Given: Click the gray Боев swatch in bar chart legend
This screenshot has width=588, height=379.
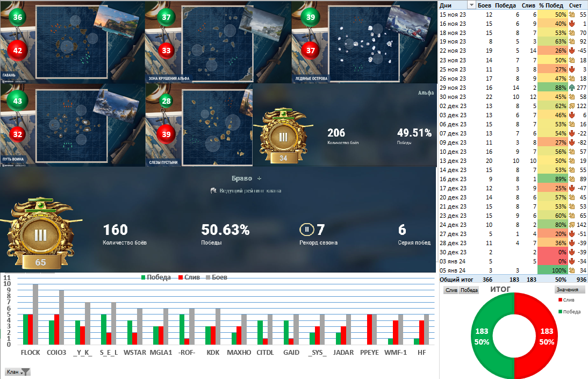Looking at the screenshot, I should pyautogui.click(x=208, y=277).
